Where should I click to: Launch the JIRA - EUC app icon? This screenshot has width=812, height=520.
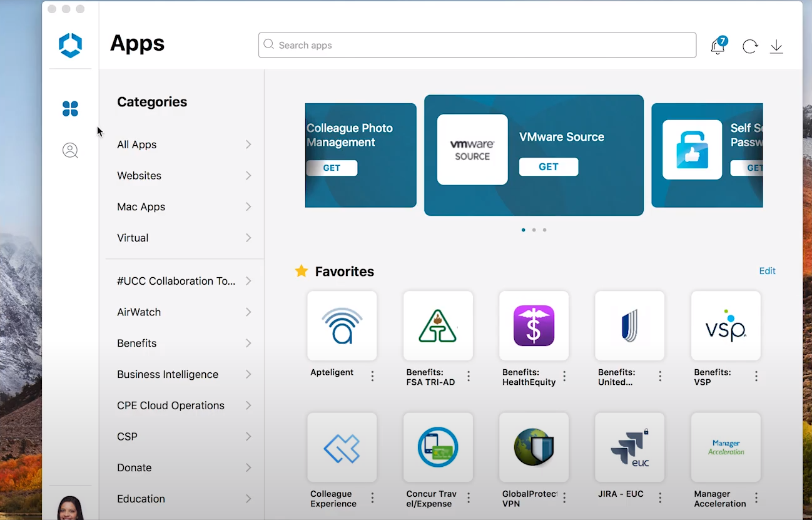[629, 447]
